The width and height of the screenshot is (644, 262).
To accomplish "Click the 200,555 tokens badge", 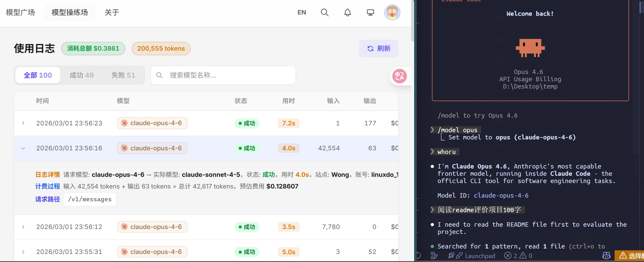I will (x=161, y=49).
